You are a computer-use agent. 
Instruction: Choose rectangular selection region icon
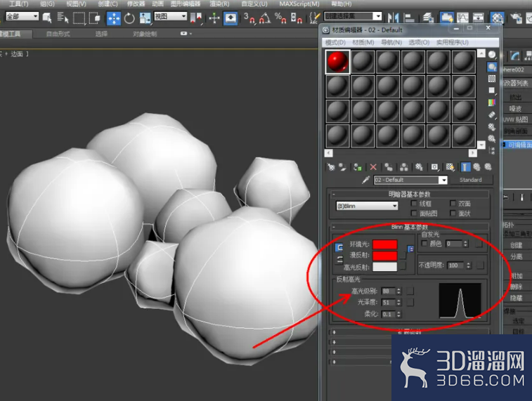(79, 18)
